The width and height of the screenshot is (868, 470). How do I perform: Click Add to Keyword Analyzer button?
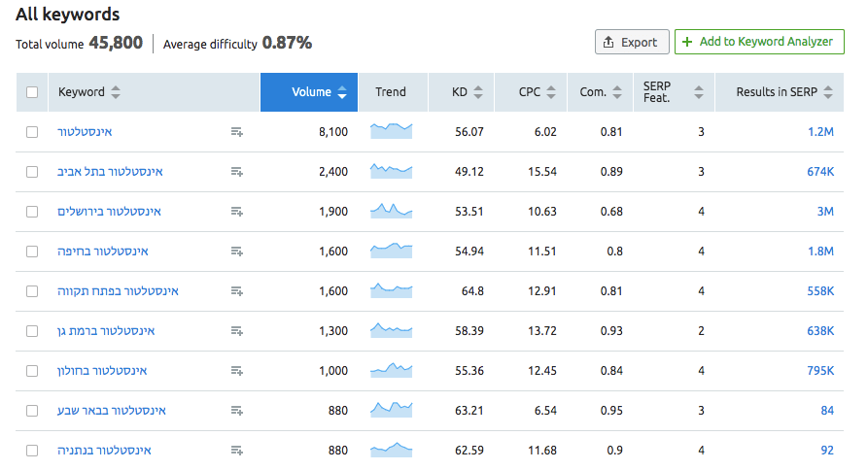(x=759, y=42)
